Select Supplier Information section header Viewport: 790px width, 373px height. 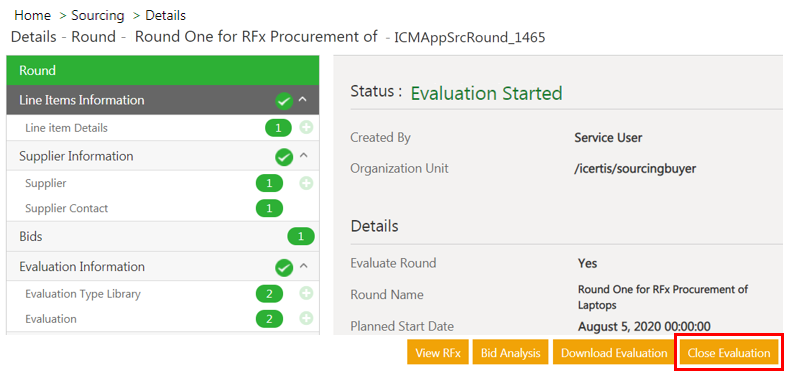163,156
